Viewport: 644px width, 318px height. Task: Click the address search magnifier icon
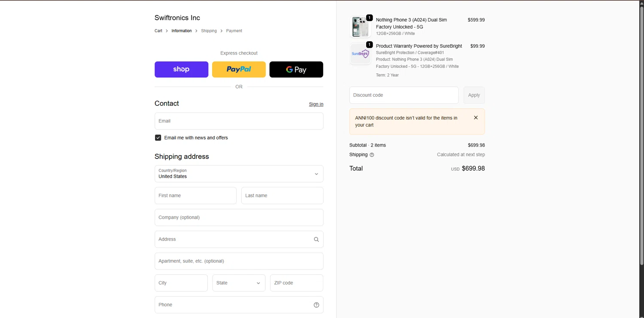pyautogui.click(x=316, y=239)
